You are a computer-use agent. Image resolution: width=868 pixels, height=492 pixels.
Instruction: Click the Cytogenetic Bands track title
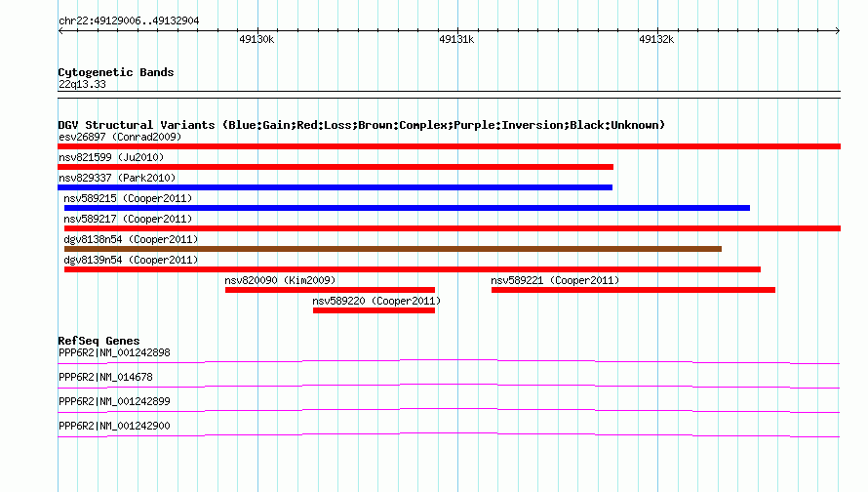(116, 72)
